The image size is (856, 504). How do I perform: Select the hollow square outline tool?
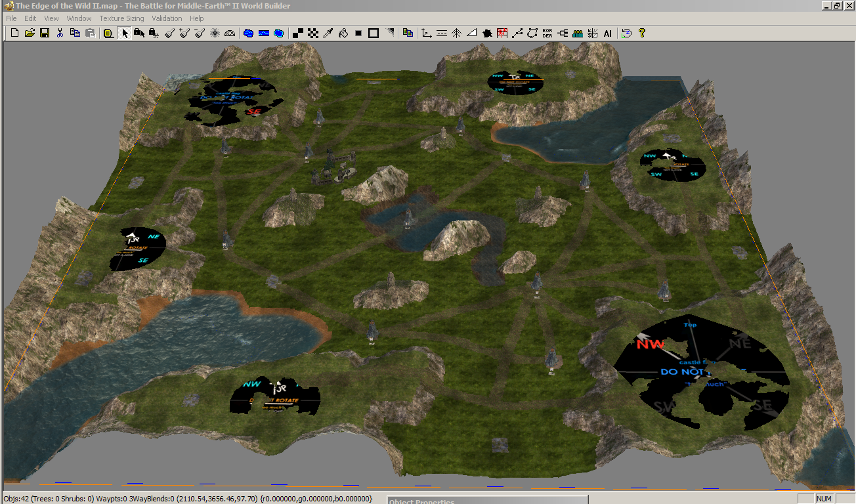coord(374,33)
